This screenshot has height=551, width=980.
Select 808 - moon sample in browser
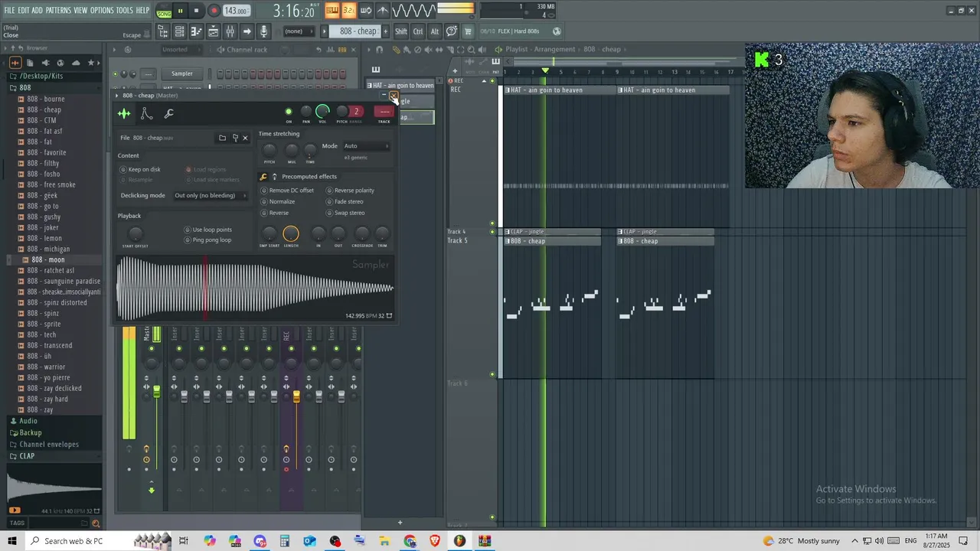pos(47,259)
